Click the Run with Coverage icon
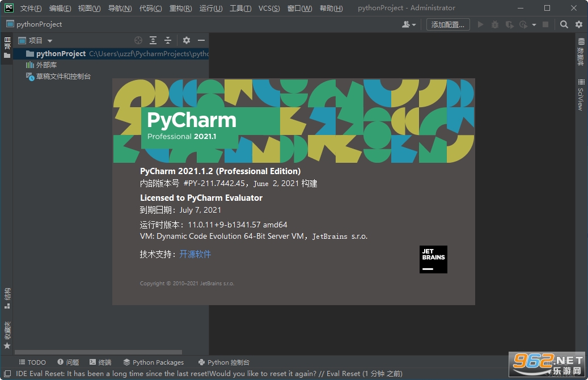The height and width of the screenshot is (380, 588). tap(509, 24)
